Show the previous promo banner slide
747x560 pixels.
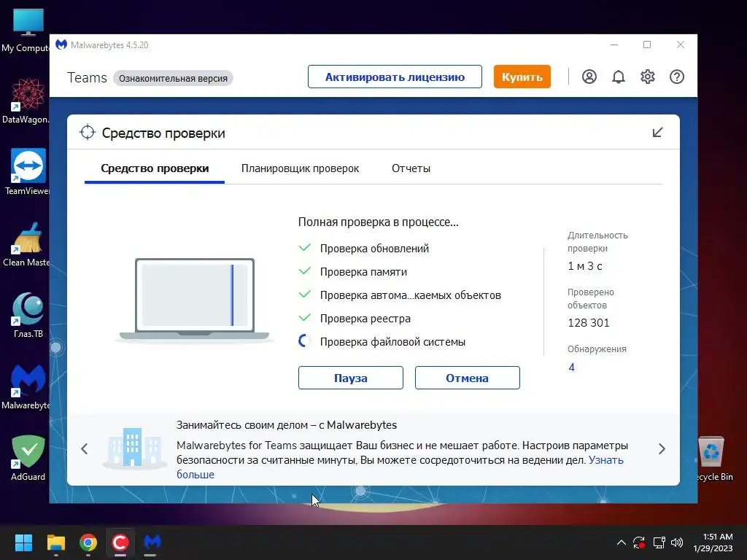(85, 449)
